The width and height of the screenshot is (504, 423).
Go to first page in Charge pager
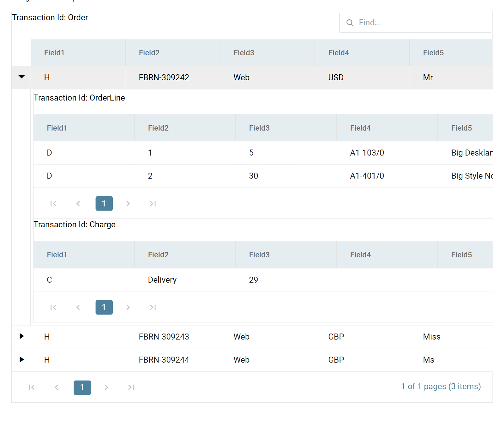pos(53,307)
